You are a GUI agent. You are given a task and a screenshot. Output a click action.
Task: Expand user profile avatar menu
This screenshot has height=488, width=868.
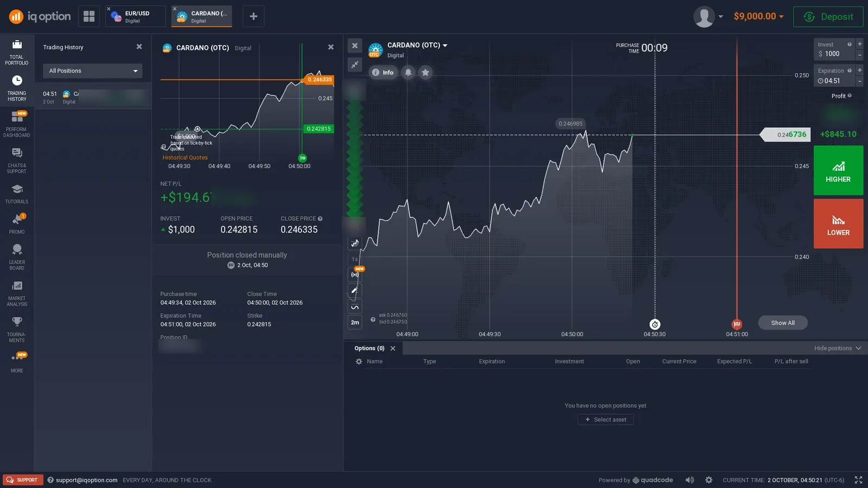click(708, 17)
